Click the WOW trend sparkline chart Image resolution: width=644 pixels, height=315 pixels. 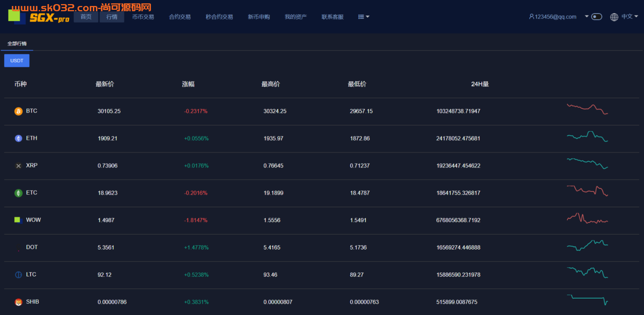587,218
